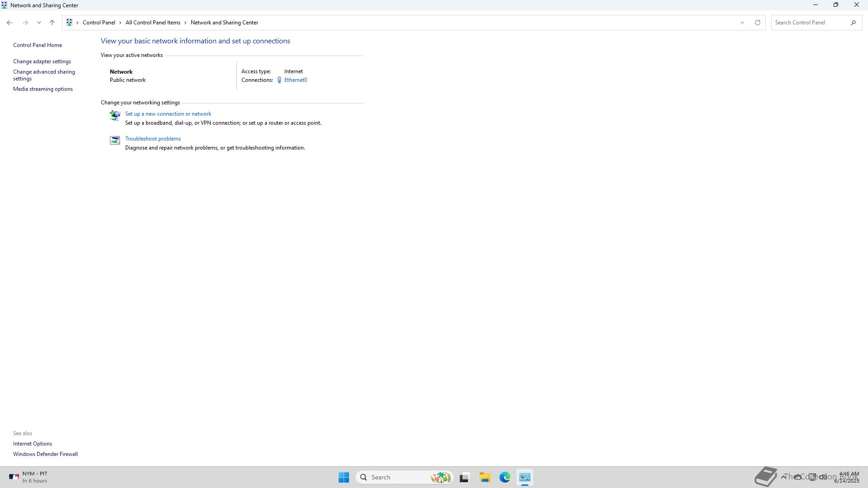Click the Troubleshoot problems icon
868x488 pixels.
click(x=115, y=141)
